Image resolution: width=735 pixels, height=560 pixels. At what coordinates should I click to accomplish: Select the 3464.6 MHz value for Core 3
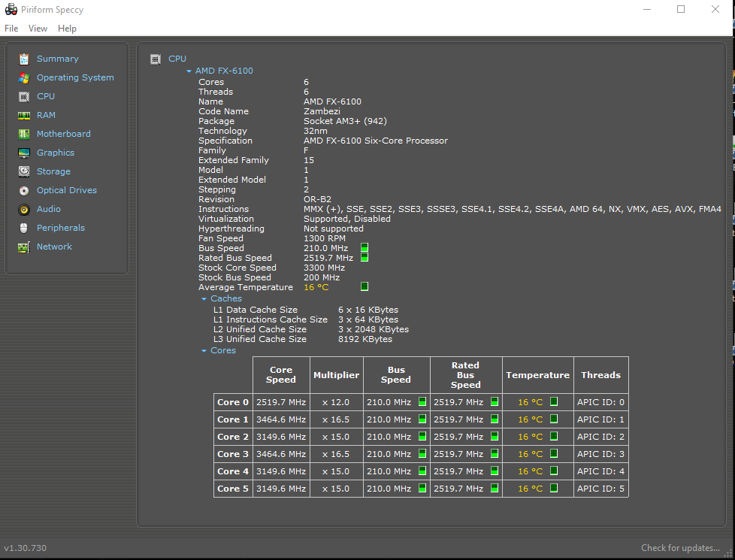pyautogui.click(x=281, y=454)
